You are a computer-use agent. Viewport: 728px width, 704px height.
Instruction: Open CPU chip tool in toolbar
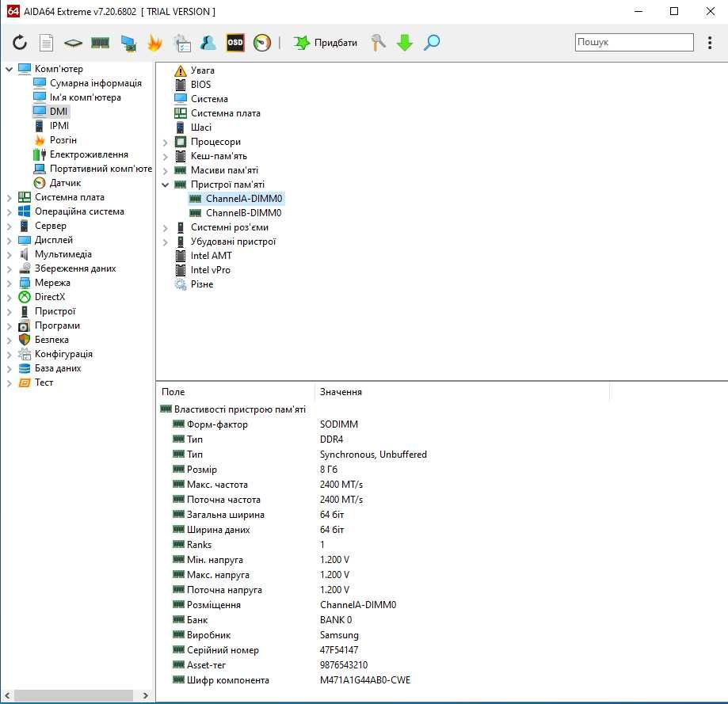point(73,44)
